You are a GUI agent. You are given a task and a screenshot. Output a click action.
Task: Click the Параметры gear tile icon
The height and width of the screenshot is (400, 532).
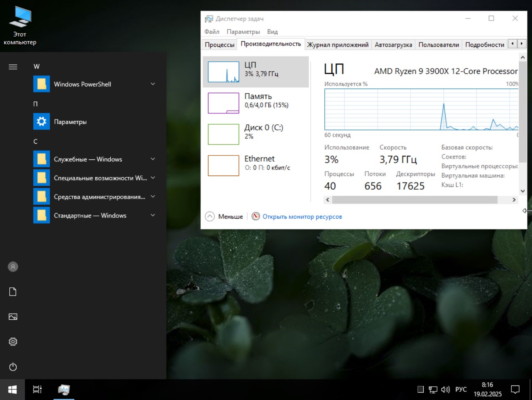click(x=42, y=121)
